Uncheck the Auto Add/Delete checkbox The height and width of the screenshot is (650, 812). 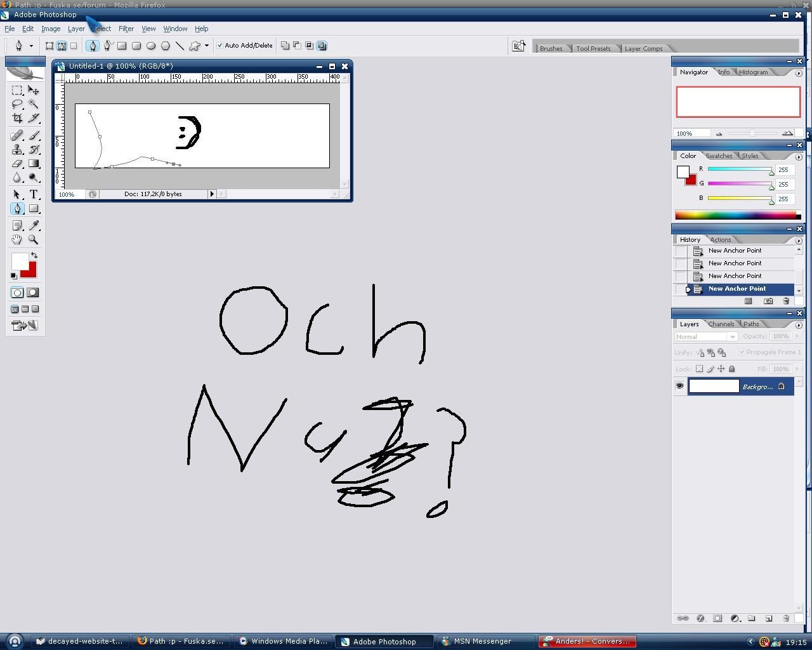pos(220,46)
